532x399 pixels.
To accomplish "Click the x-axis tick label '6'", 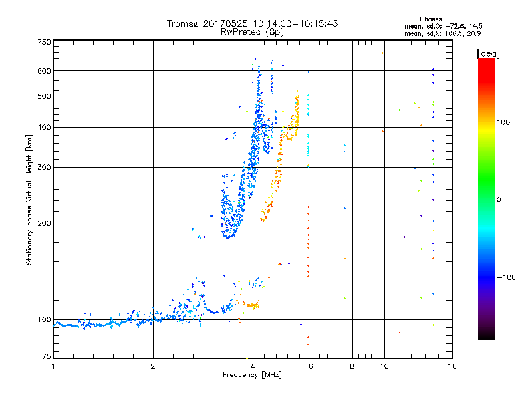I will coord(311,366).
